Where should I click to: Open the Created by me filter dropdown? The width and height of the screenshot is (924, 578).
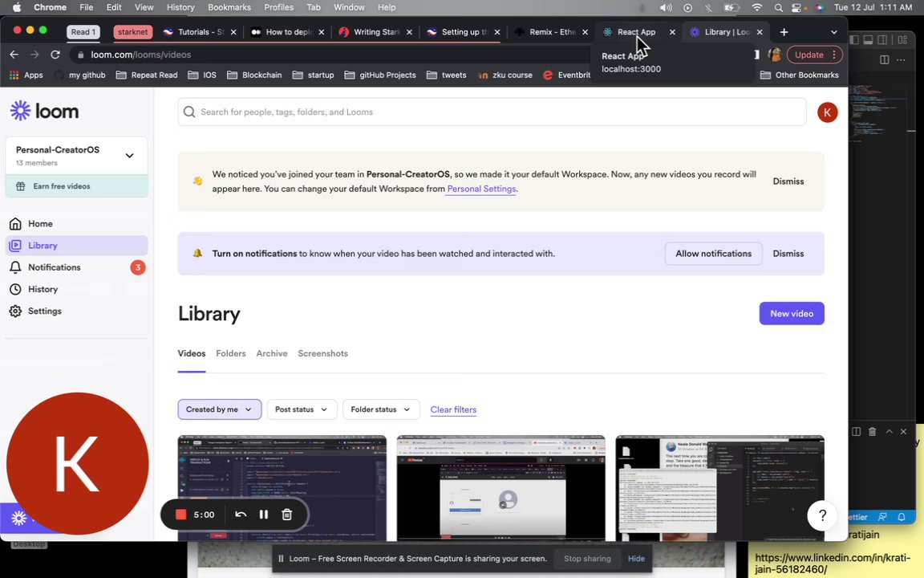click(x=219, y=409)
